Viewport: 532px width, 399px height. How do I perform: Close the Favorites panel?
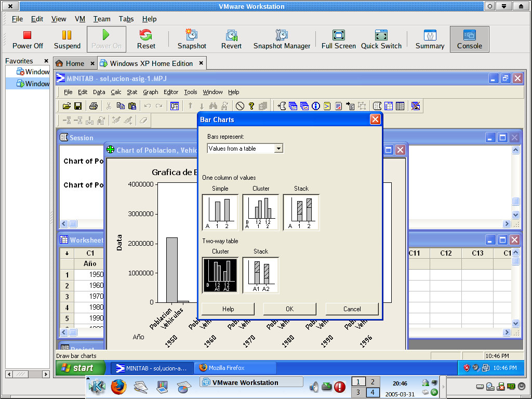[x=46, y=61]
